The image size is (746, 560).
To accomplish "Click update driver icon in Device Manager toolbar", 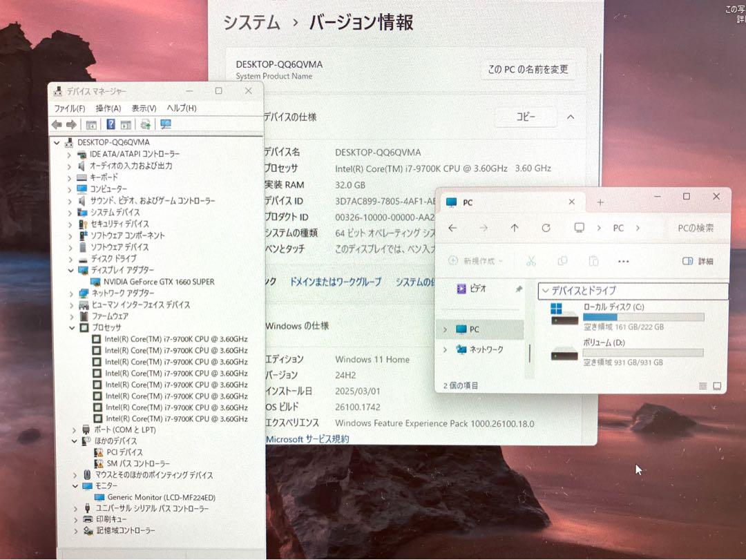I will click(x=146, y=125).
